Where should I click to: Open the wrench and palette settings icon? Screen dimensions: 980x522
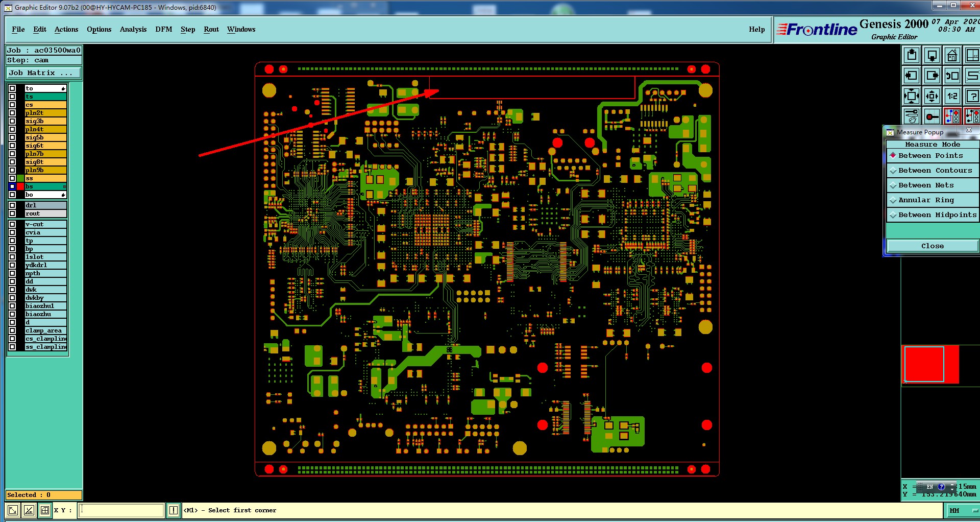[912, 116]
